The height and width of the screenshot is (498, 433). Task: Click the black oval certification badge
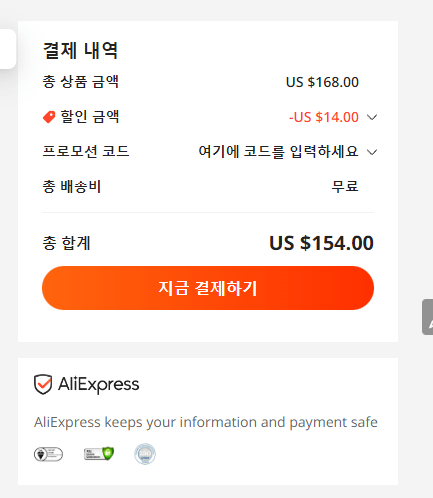click(x=48, y=454)
